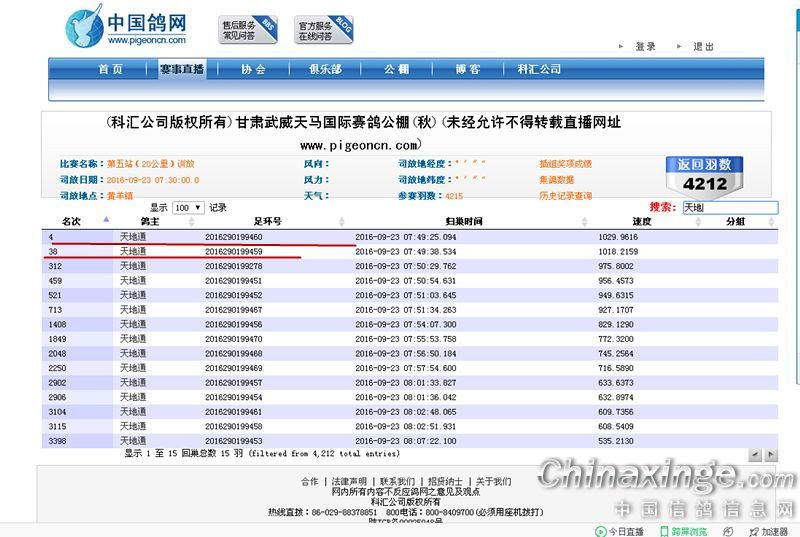800x537 pixels.
Task: Click the 搜索 search input field
Action: 728,208
